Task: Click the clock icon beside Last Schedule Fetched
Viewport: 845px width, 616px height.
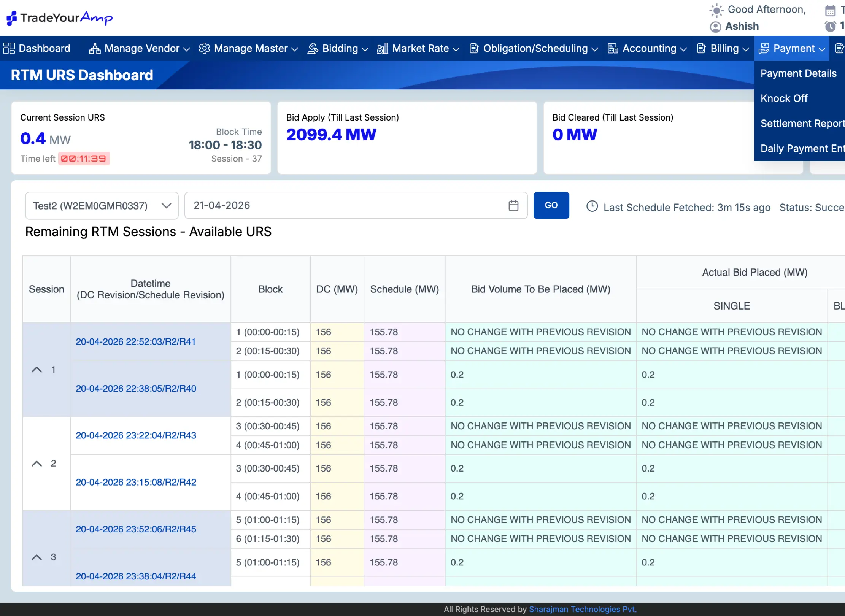Action: [592, 206]
